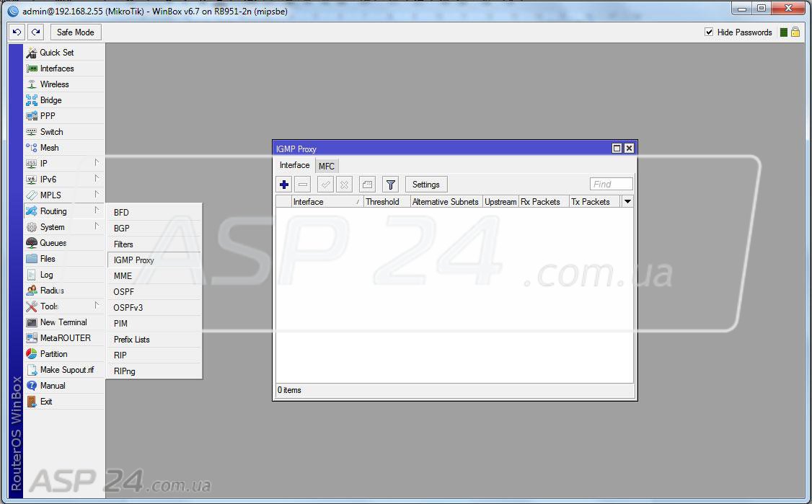Open IGMP Proxy Settings button
Image resolution: width=812 pixels, height=504 pixels.
pos(425,185)
